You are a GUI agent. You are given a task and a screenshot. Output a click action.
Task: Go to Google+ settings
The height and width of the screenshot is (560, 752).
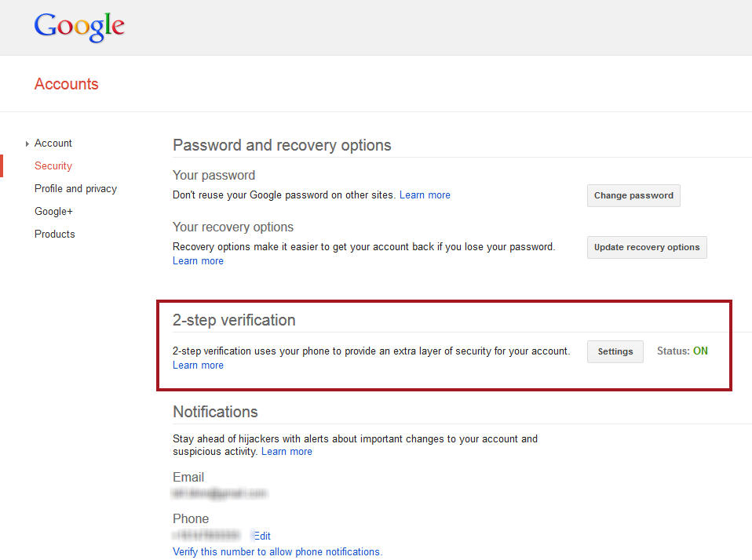tap(53, 211)
